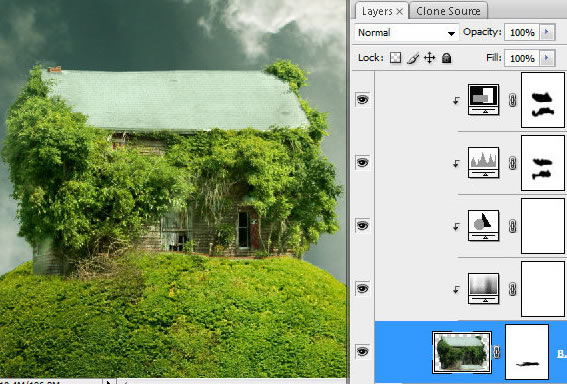Toggle Lock transparent pixels icon
567x384 pixels.
click(395, 58)
